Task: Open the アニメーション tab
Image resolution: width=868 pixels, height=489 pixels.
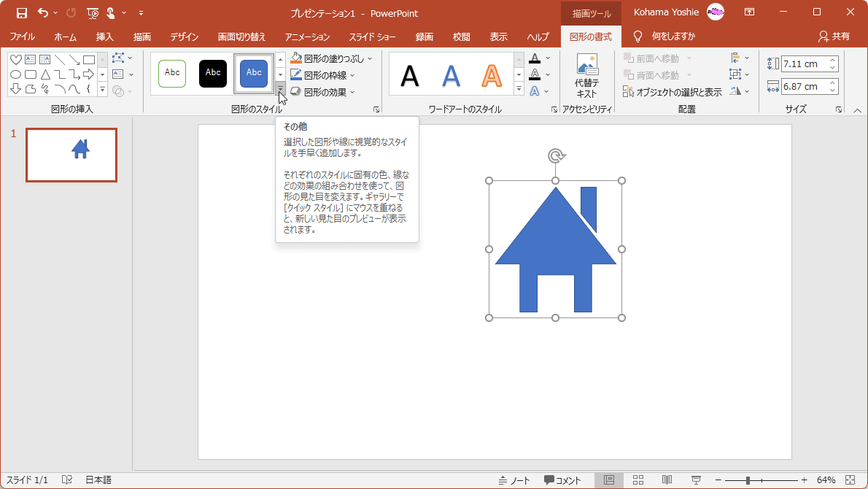Action: tap(307, 36)
